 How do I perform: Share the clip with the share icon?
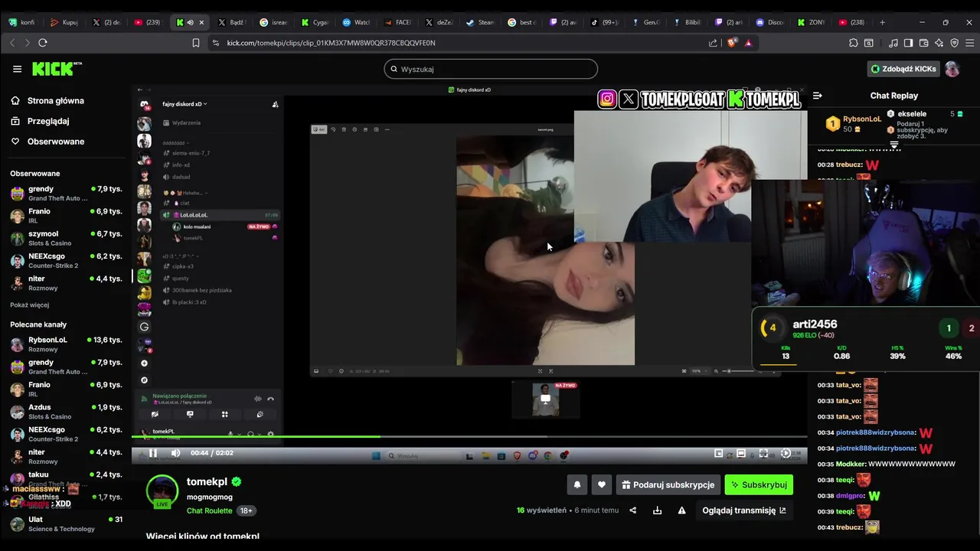pos(632,510)
